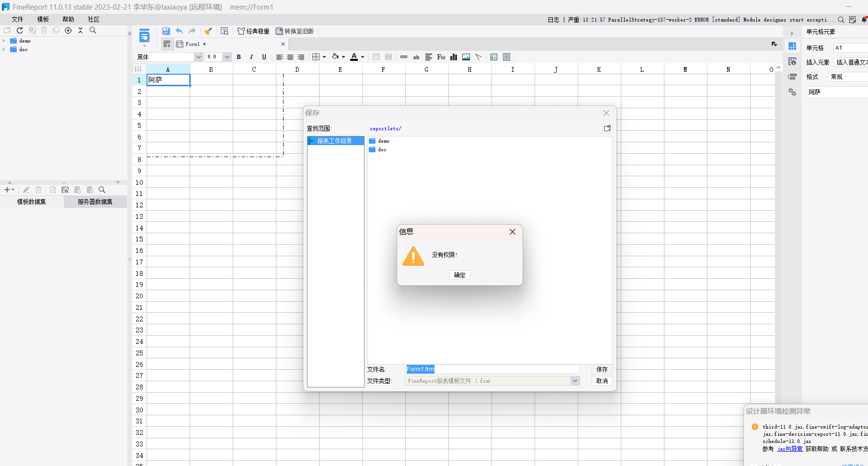Expand the demo folder in the file tree
The height and width of the screenshot is (466, 868).
click(4, 41)
